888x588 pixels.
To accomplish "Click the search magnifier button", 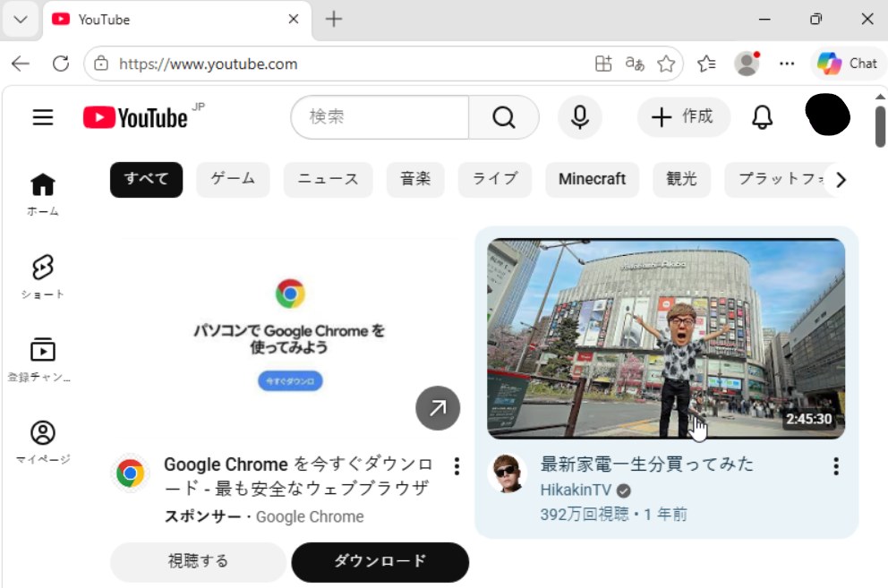I will pos(503,117).
